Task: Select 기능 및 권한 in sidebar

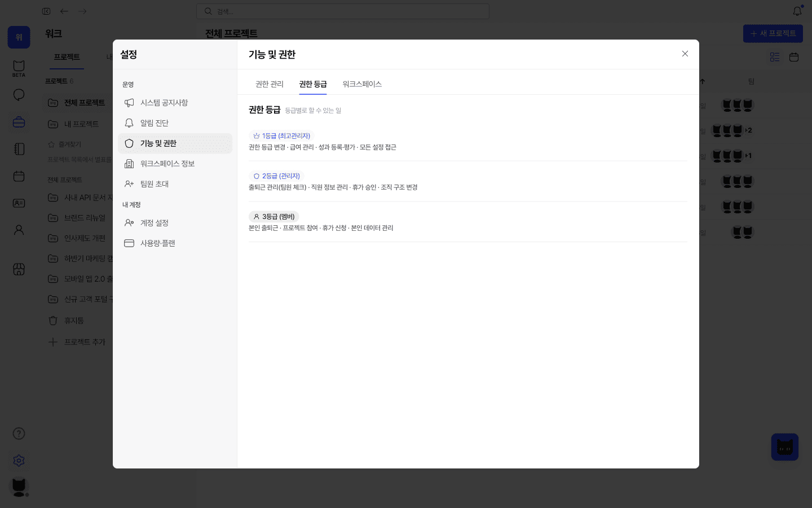Action: 175,143
